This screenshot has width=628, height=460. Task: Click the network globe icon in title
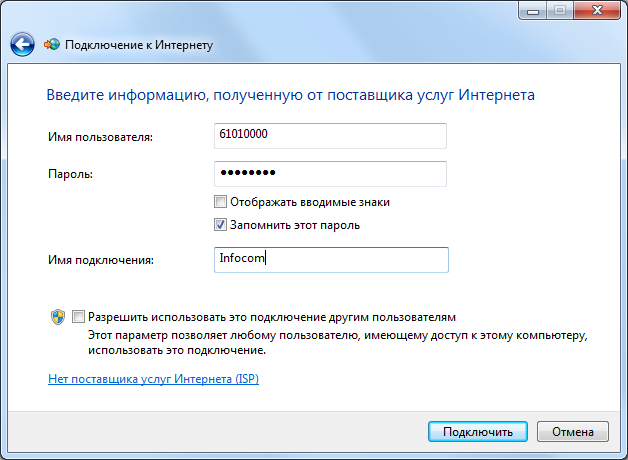(x=52, y=45)
